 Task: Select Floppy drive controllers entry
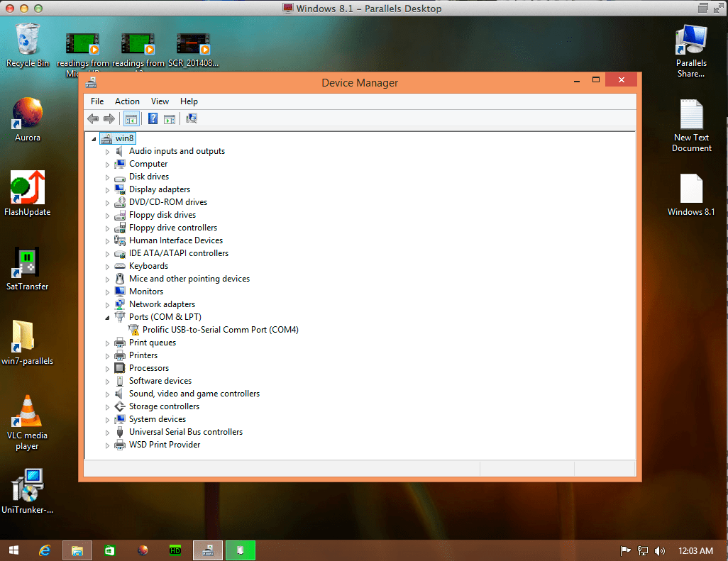pyautogui.click(x=173, y=228)
